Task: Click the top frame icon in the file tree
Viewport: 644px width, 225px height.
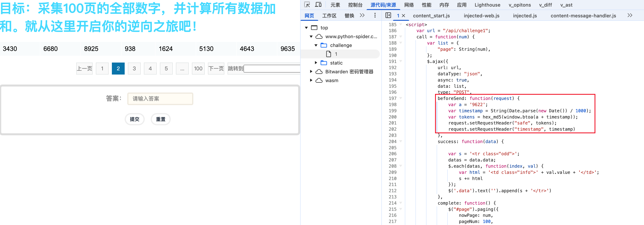Action: [314, 27]
